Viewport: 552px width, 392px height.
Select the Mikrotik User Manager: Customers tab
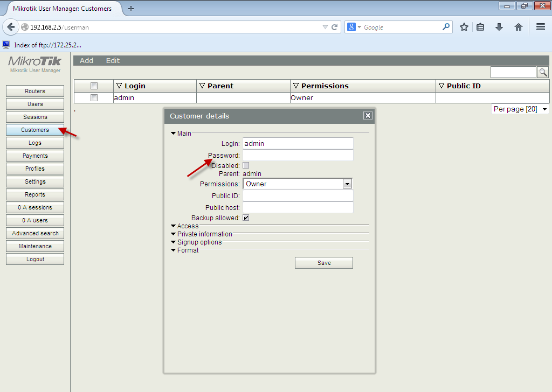[63, 9]
